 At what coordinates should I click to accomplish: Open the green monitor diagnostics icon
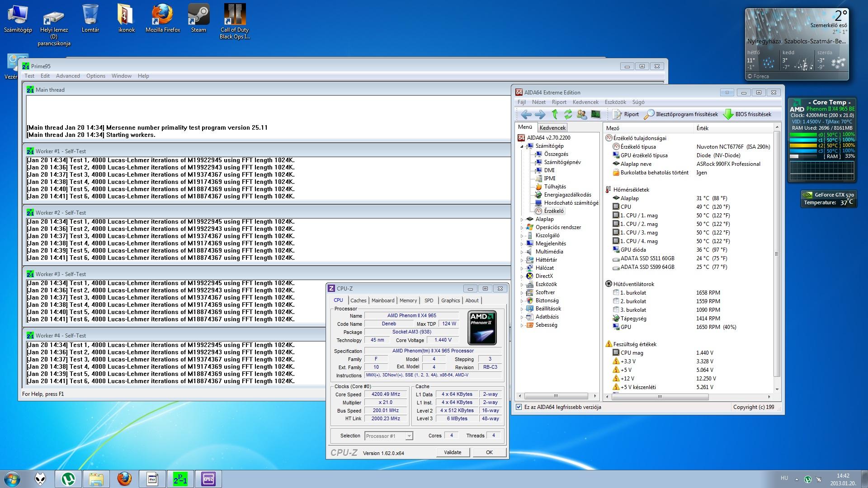coord(596,114)
